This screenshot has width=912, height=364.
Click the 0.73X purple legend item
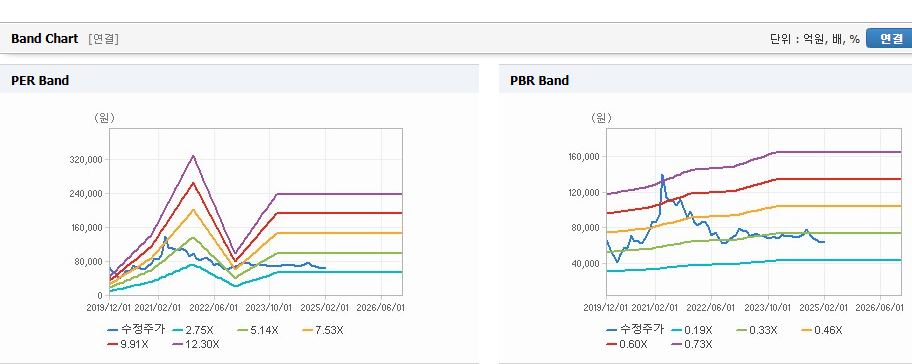tap(692, 344)
